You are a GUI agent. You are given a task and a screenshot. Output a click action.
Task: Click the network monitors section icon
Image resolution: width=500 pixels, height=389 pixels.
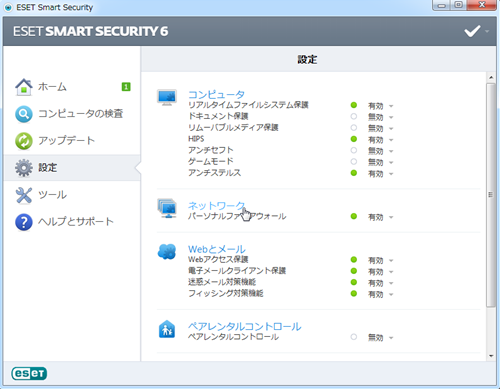pyautogui.click(x=167, y=208)
